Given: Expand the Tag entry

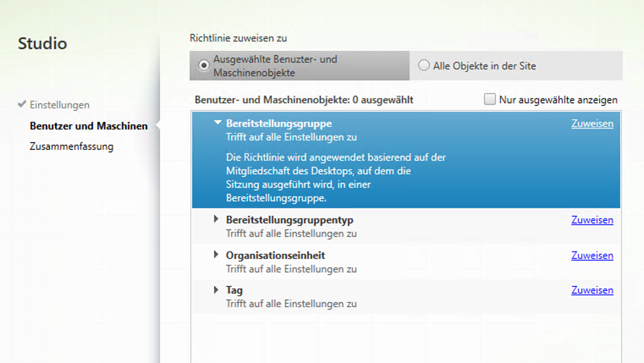Looking at the screenshot, I should coord(216,290).
